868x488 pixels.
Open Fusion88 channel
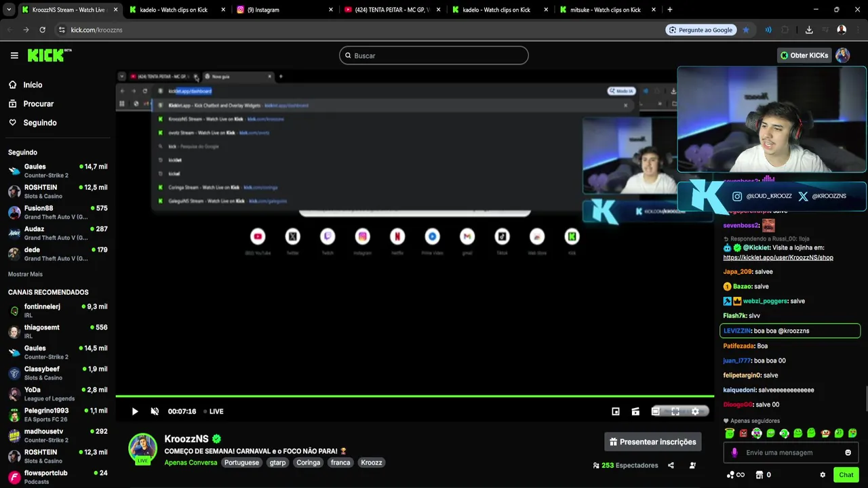coord(58,212)
